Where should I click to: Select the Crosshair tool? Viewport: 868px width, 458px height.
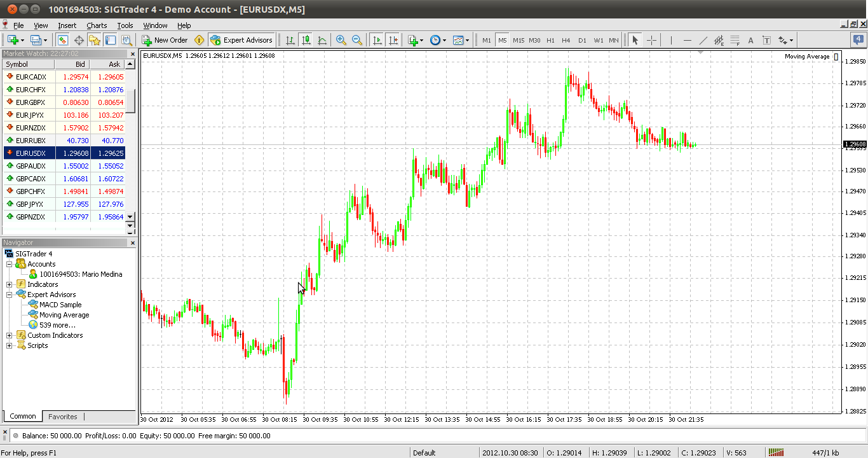(652, 39)
